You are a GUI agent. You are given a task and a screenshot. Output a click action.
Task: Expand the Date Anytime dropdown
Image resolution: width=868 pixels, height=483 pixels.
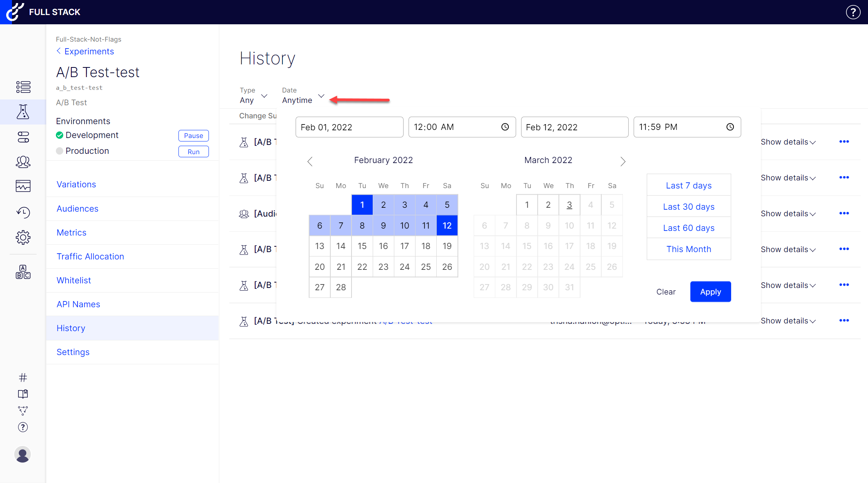click(303, 96)
